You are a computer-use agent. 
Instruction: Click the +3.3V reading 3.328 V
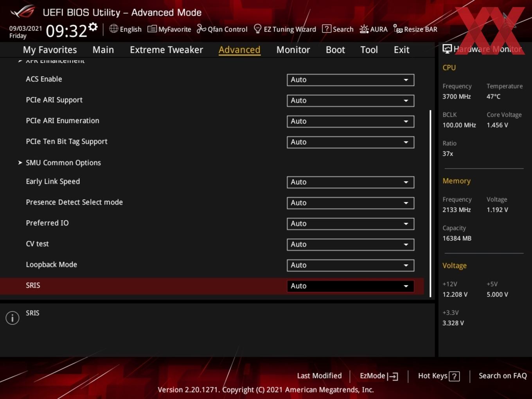453,323
